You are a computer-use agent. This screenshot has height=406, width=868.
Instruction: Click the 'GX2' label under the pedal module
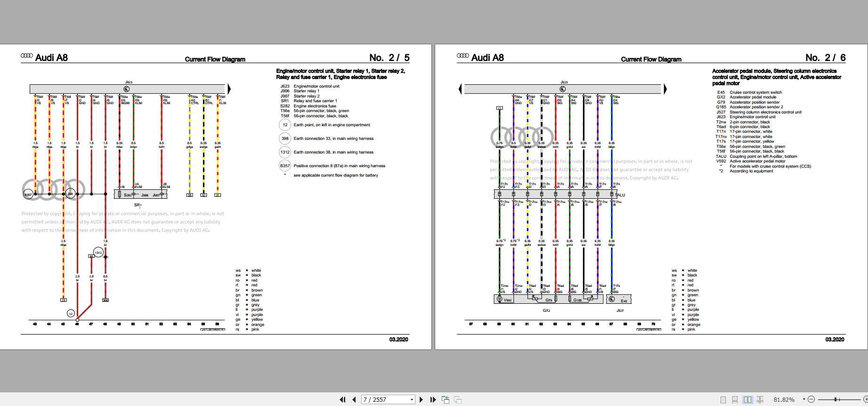coord(546,310)
